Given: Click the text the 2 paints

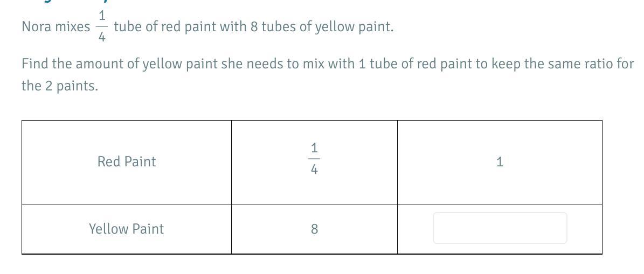Looking at the screenshot, I should pyautogui.click(x=60, y=87).
